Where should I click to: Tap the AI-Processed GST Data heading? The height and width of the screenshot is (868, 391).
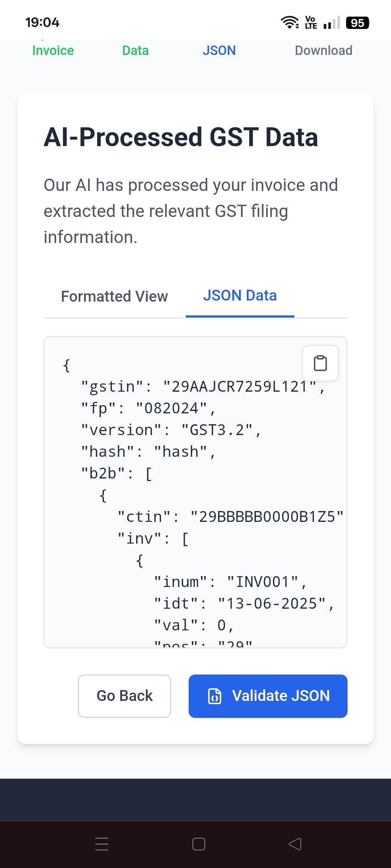[x=181, y=137]
